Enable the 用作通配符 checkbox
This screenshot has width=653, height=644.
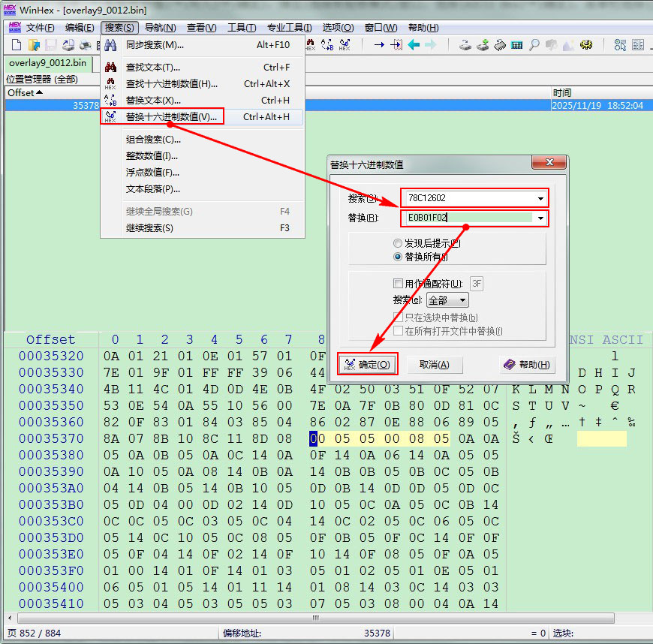tap(398, 284)
